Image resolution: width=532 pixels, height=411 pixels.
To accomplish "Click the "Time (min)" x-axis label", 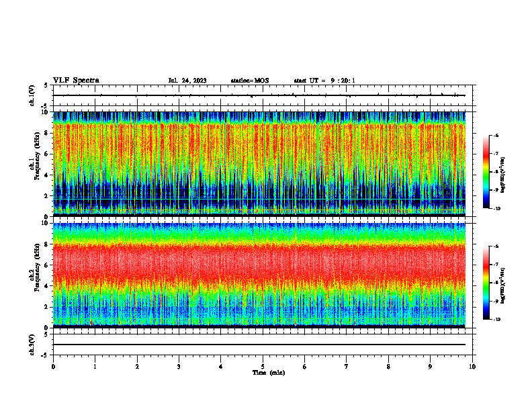I will pyautogui.click(x=269, y=373).
